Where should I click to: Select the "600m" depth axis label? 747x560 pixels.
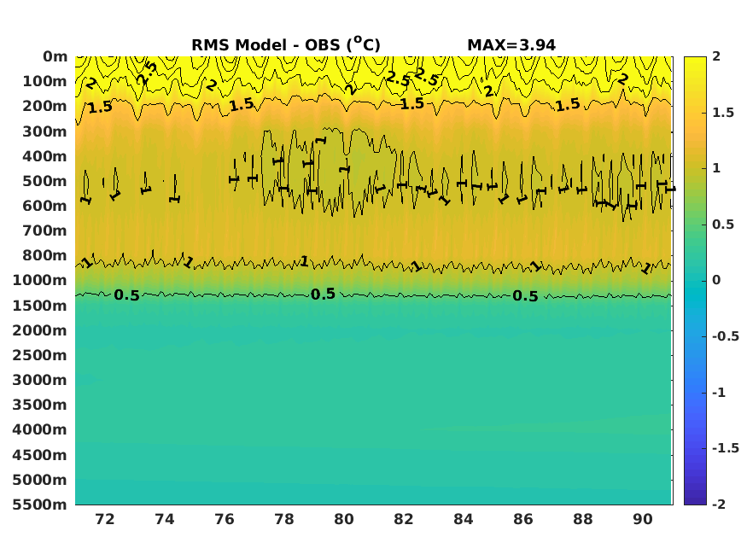point(44,206)
